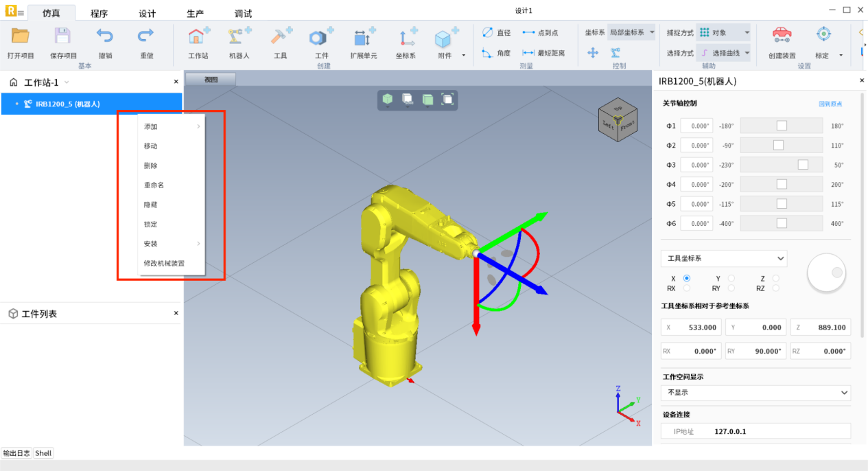The image size is (868, 471).
Task: Select the Y axis radio button
Action: tap(731, 278)
